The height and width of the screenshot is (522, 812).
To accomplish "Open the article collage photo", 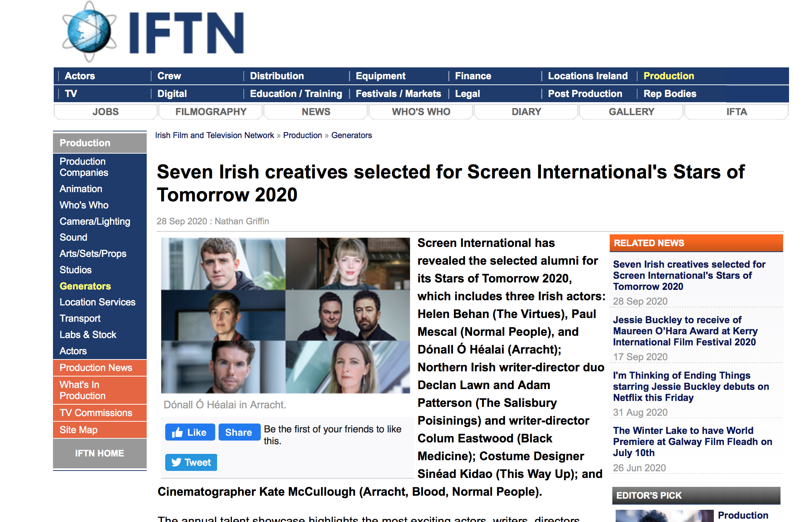I will 285,315.
